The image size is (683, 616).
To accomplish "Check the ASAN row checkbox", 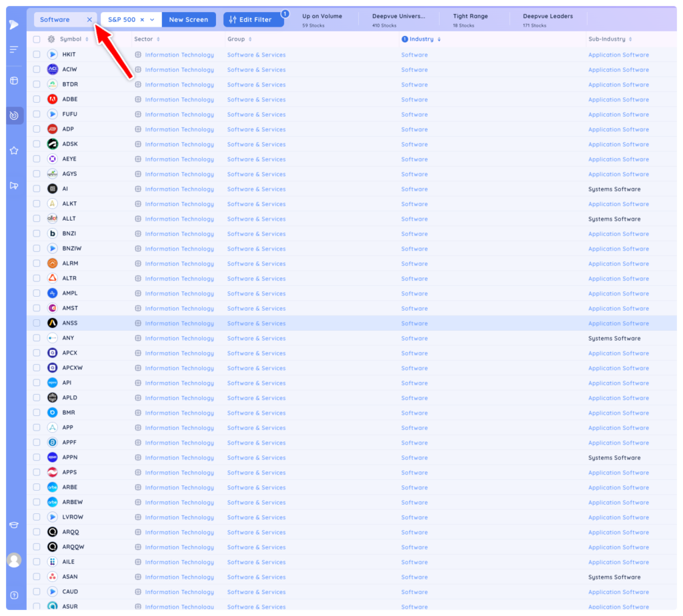I will click(37, 577).
